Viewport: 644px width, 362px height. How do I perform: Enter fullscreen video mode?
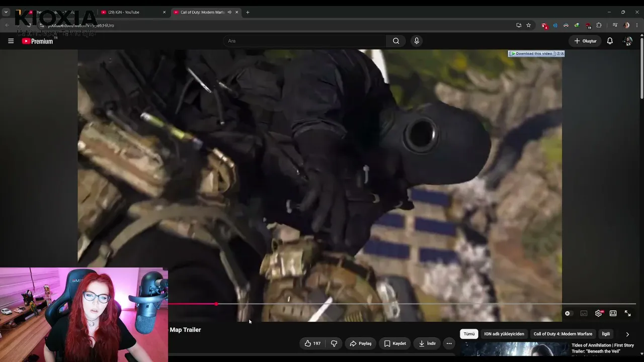click(x=627, y=313)
